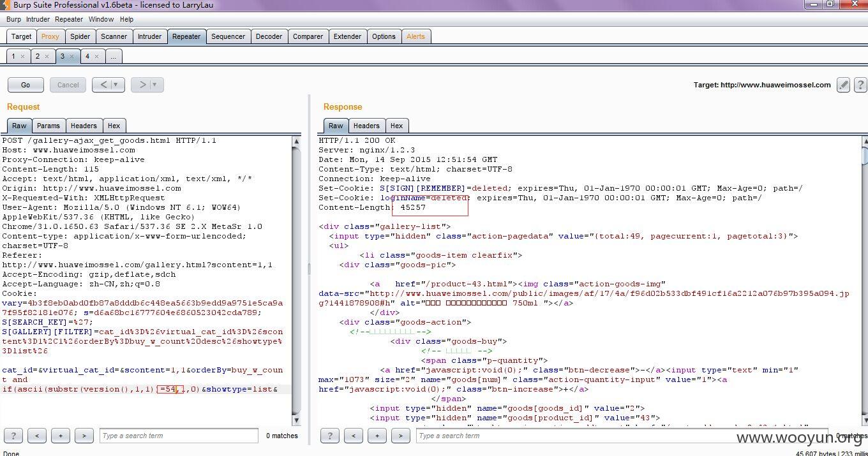Go to next response search match
This screenshot has width=868, height=456.
(x=400, y=436)
